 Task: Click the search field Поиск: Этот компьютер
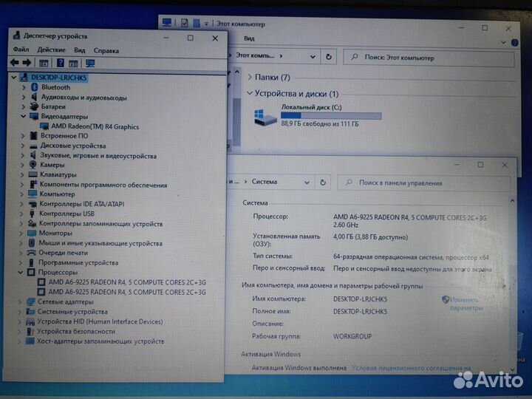(x=429, y=58)
